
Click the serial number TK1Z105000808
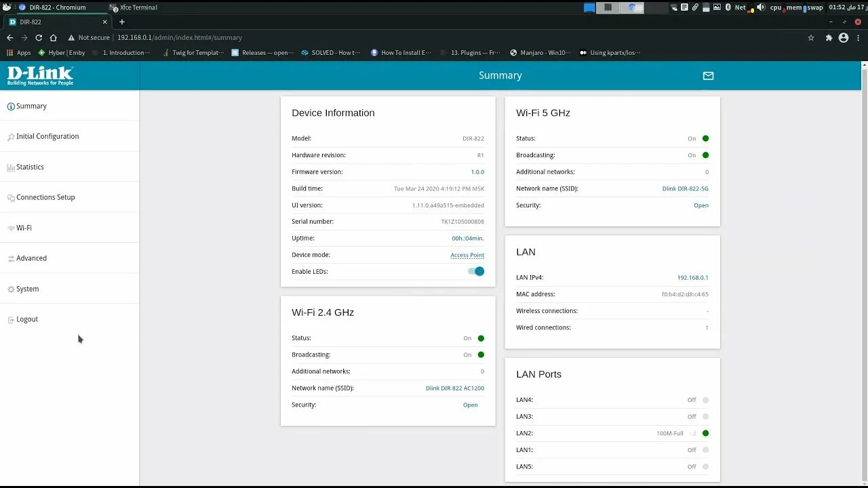pyautogui.click(x=462, y=222)
